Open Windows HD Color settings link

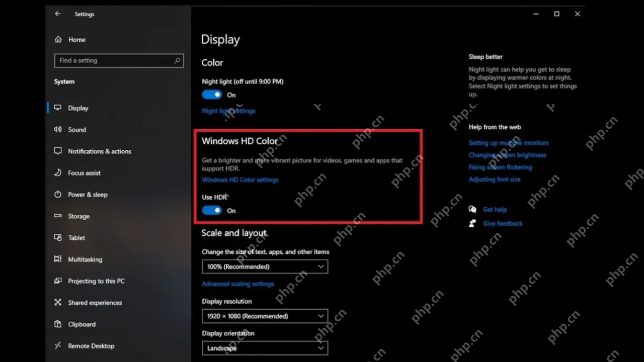240,179
